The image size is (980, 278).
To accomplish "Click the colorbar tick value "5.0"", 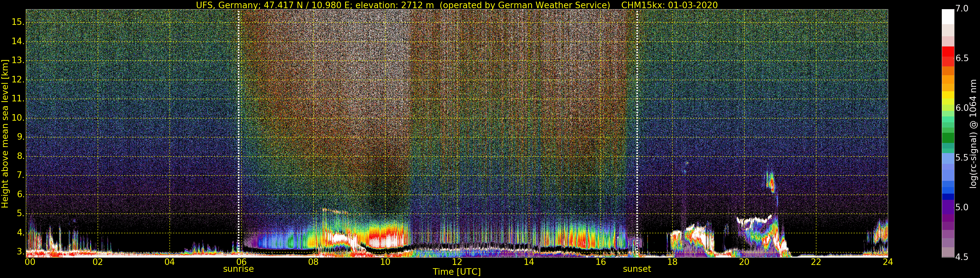I will [x=962, y=207].
